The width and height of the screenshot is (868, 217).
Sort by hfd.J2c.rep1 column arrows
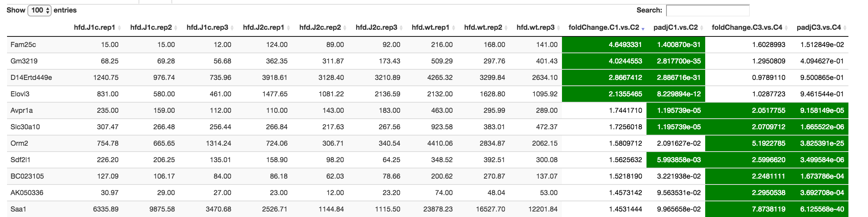click(x=288, y=28)
